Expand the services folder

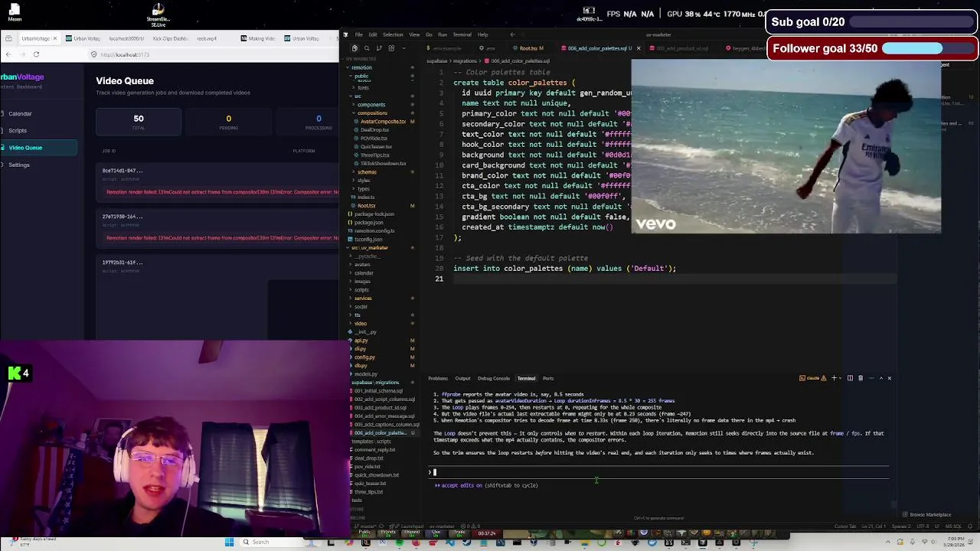click(x=362, y=298)
